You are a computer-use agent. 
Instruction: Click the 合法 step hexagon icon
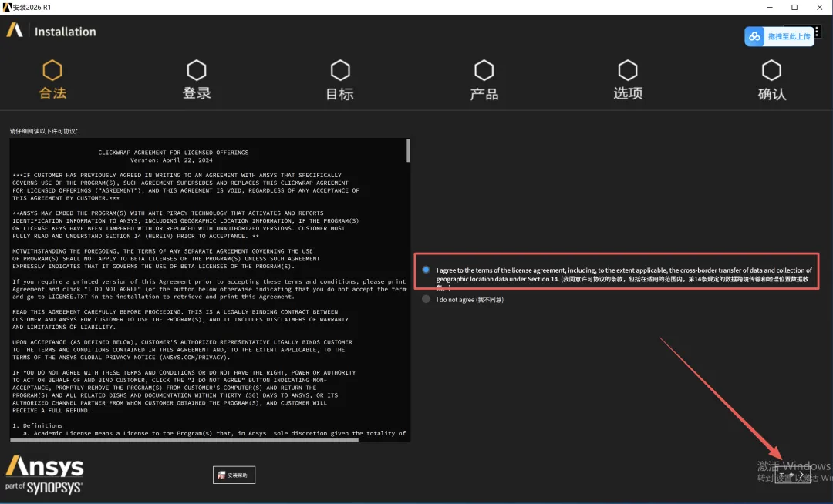click(52, 70)
